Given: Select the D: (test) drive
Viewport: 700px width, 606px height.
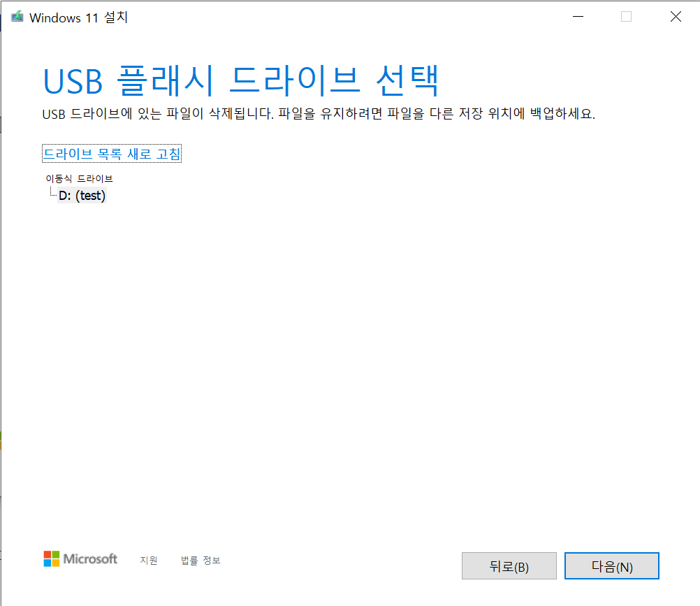Looking at the screenshot, I should (x=82, y=196).
